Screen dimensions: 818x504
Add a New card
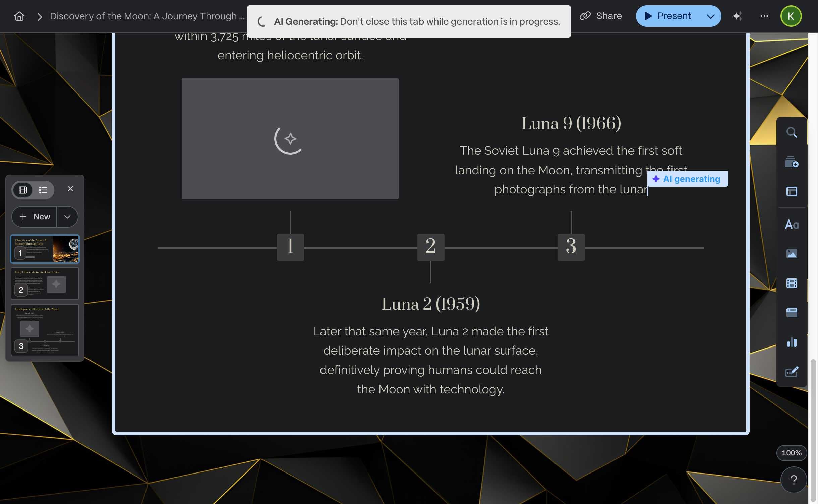34,217
